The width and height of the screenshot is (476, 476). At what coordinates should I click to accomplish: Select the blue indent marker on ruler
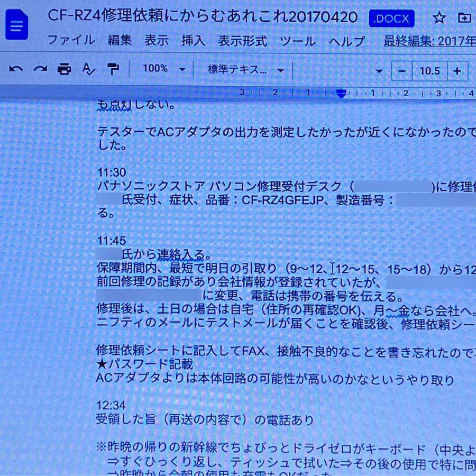pyautogui.click(x=341, y=93)
